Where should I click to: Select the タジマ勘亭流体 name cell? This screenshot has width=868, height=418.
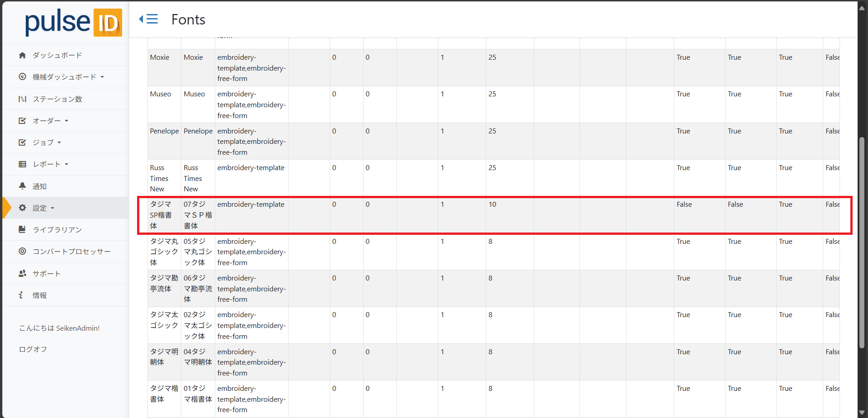(164, 288)
